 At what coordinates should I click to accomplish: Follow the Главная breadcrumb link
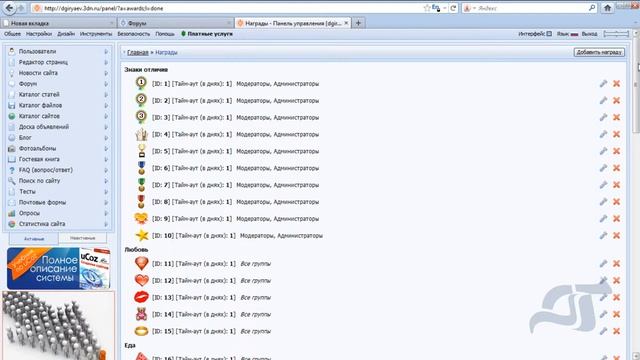138,52
